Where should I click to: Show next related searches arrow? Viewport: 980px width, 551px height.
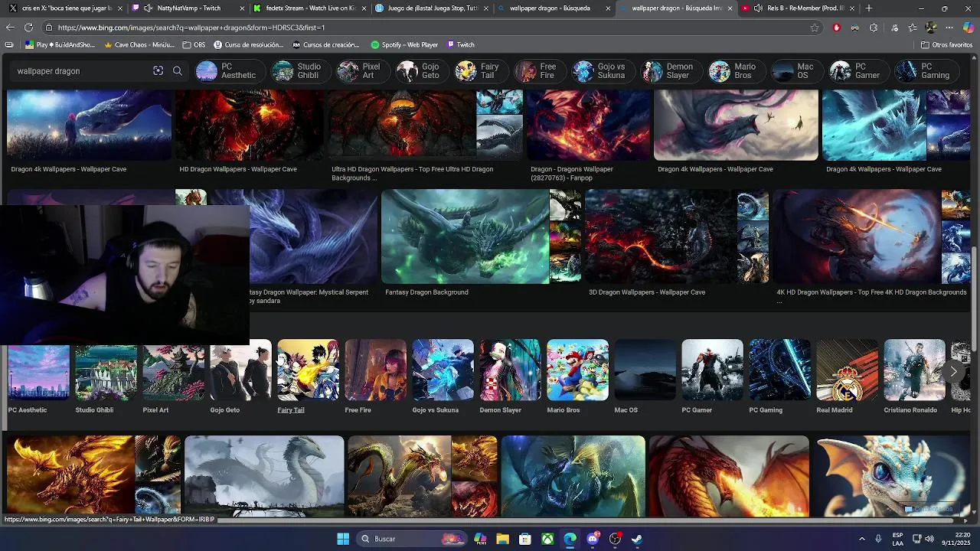point(953,371)
